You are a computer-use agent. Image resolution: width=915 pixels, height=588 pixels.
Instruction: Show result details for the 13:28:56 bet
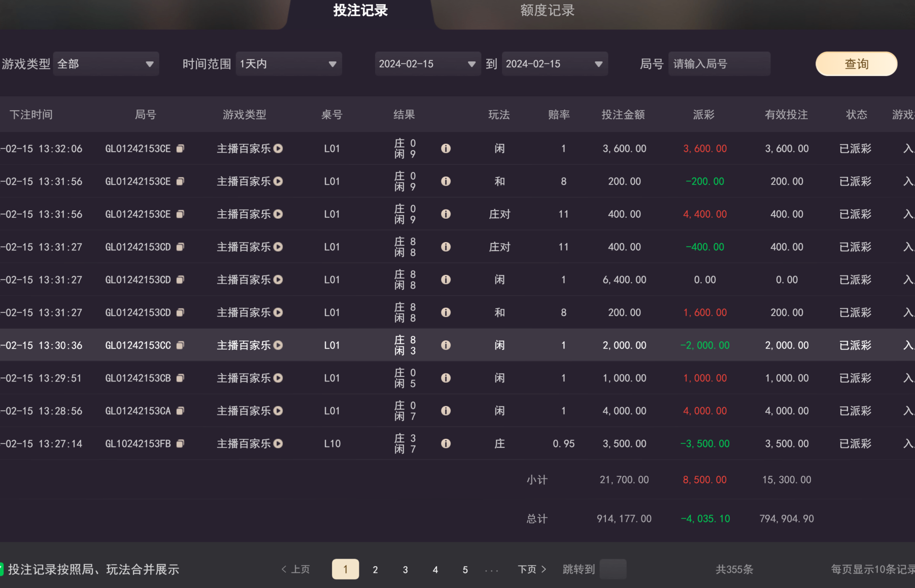click(x=446, y=411)
